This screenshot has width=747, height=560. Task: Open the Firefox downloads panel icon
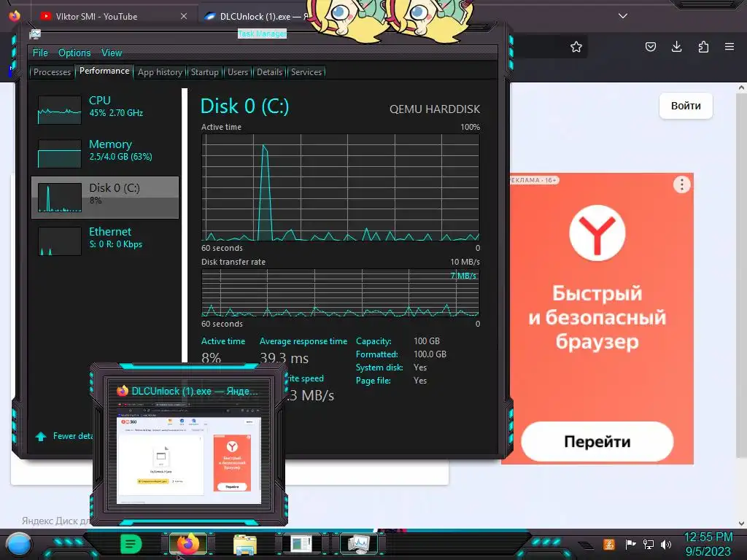(677, 47)
